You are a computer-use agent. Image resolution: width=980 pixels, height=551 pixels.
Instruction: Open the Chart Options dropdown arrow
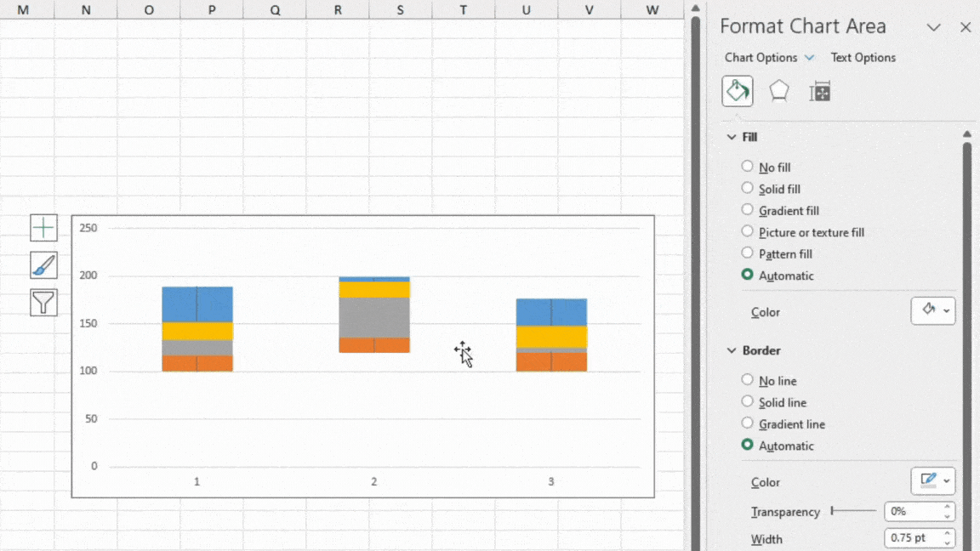(808, 57)
